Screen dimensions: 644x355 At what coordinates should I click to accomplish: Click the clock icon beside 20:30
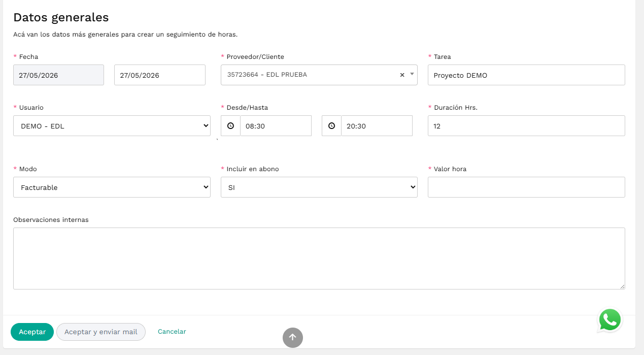coord(331,125)
